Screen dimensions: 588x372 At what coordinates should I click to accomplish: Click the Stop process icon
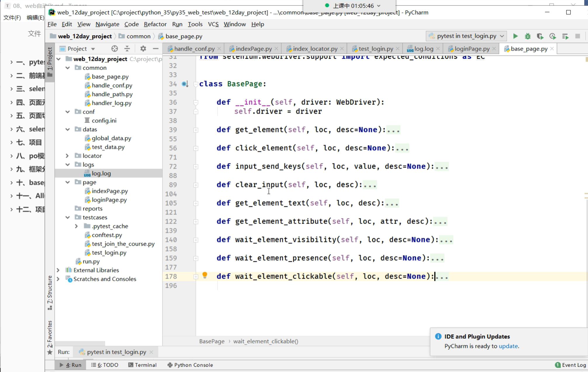(x=577, y=36)
